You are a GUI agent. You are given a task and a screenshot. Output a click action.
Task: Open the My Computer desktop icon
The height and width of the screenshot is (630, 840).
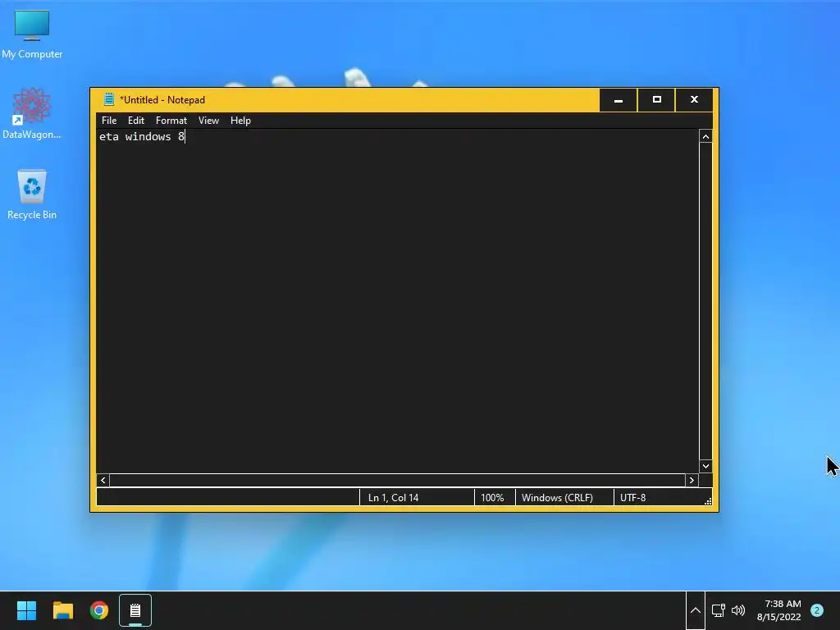[x=32, y=34]
